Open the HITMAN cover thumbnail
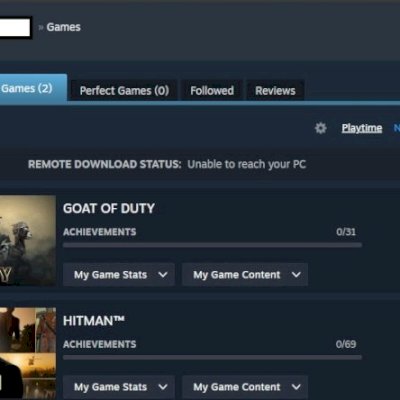Image resolution: width=400 pixels, height=400 pixels. (x=28, y=353)
